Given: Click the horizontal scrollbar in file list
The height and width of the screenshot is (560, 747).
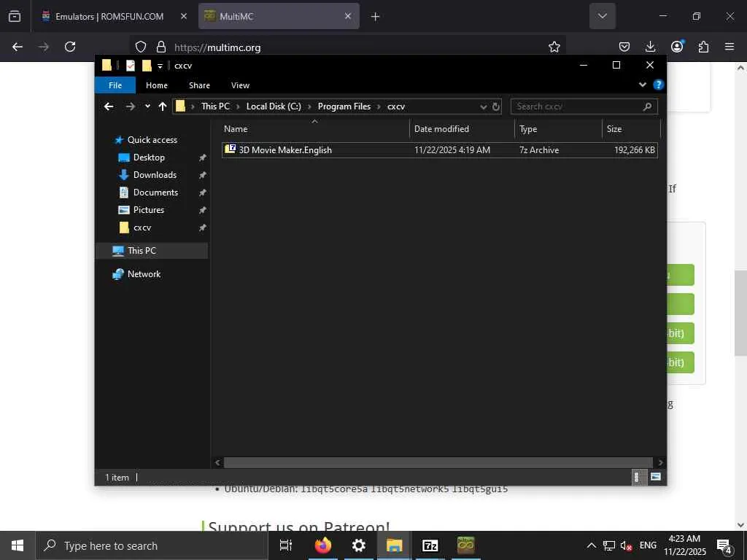Looking at the screenshot, I should (438, 462).
